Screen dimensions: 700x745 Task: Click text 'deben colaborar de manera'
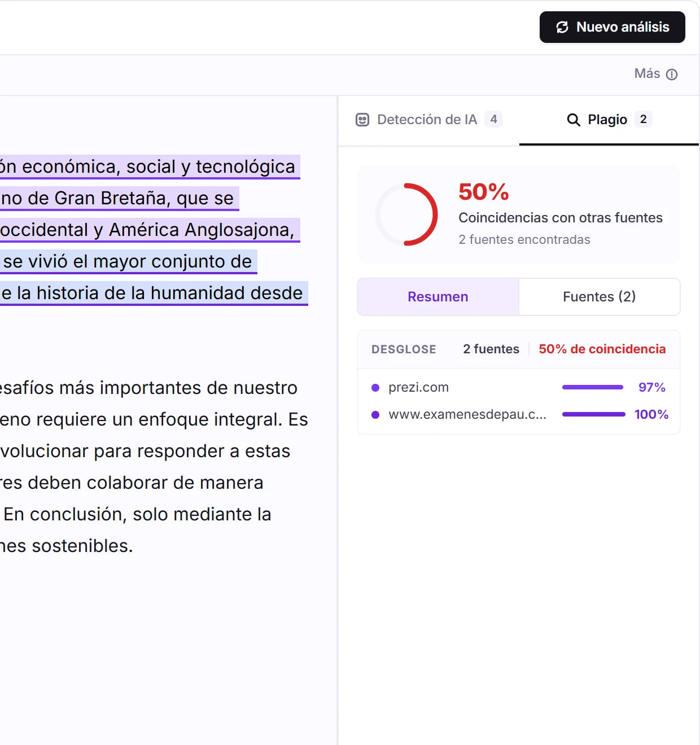click(146, 483)
